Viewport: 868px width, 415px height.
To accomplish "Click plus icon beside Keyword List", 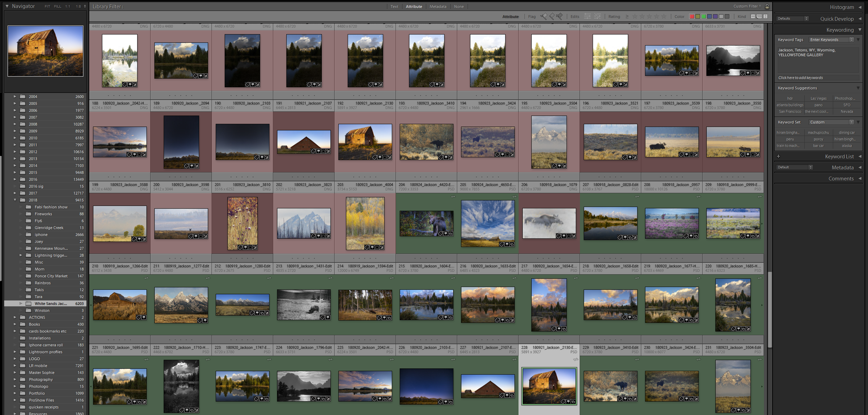I will (x=778, y=156).
